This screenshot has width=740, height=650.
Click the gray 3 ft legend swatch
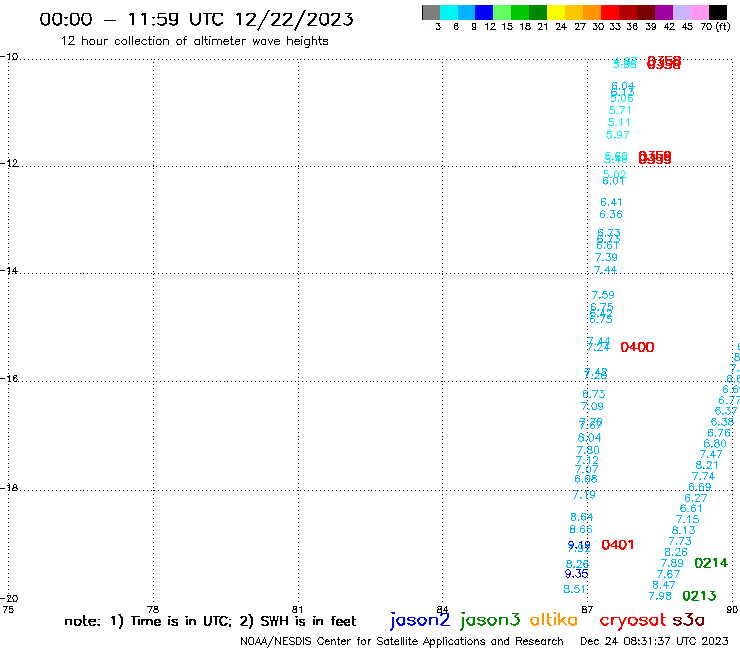tap(431, 12)
